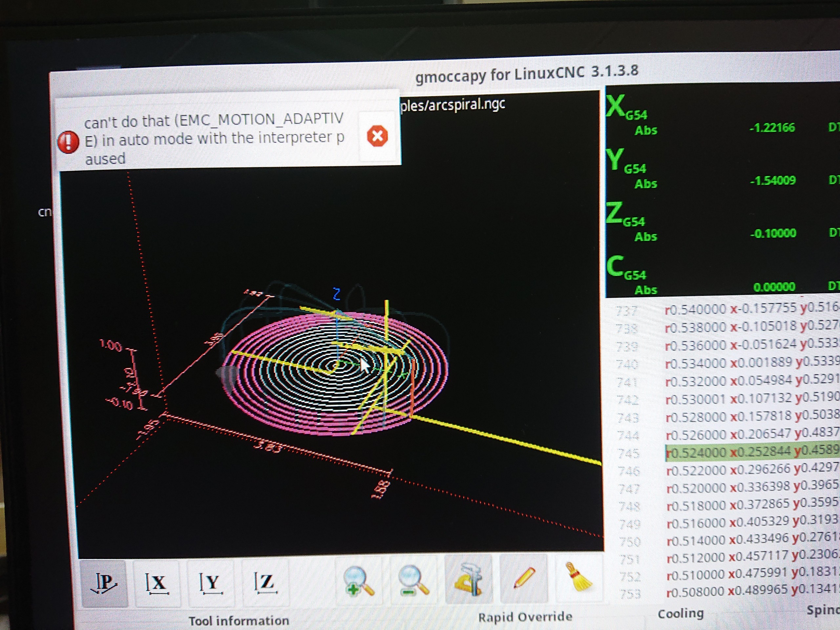Zoom out the toolpath preview
The image size is (840, 630).
tap(414, 579)
